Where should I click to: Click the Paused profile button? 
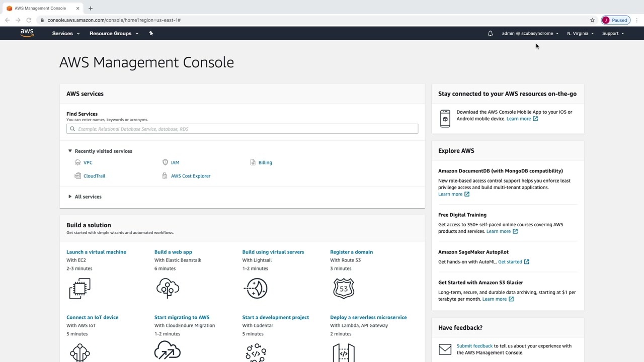tap(615, 20)
